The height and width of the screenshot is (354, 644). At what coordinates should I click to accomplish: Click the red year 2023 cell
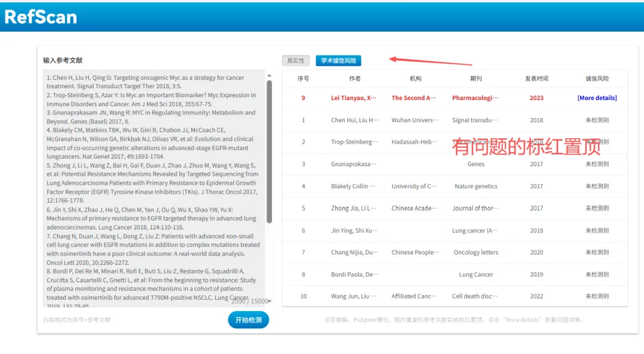(537, 98)
